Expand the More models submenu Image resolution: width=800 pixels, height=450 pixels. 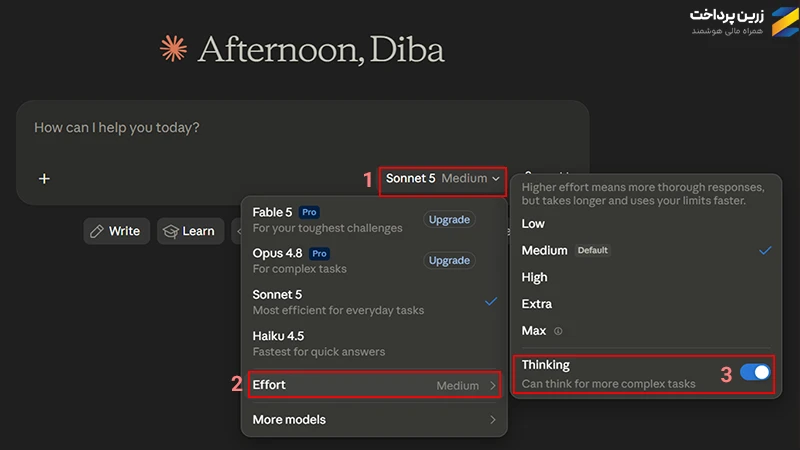pyautogui.click(x=374, y=420)
